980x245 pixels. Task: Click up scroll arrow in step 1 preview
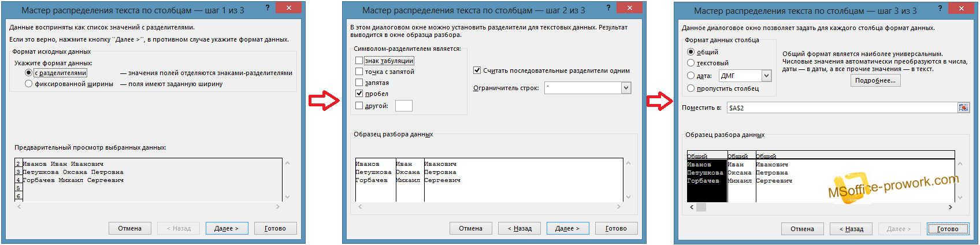pyautogui.click(x=287, y=164)
